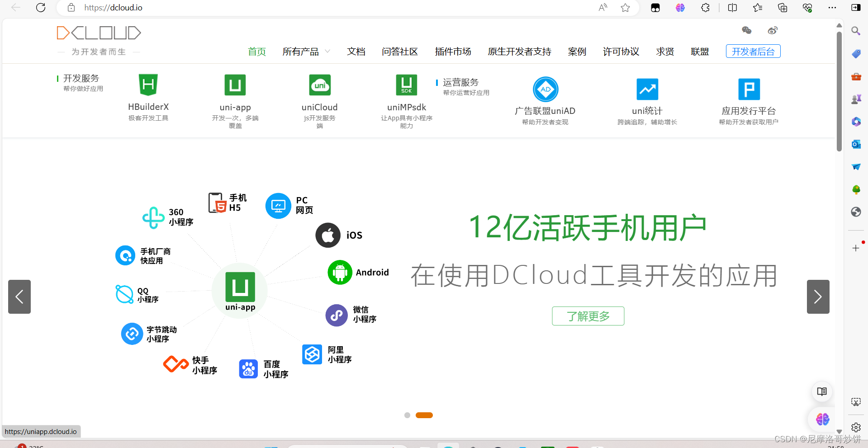Open the uniCloud product icon

[320, 85]
